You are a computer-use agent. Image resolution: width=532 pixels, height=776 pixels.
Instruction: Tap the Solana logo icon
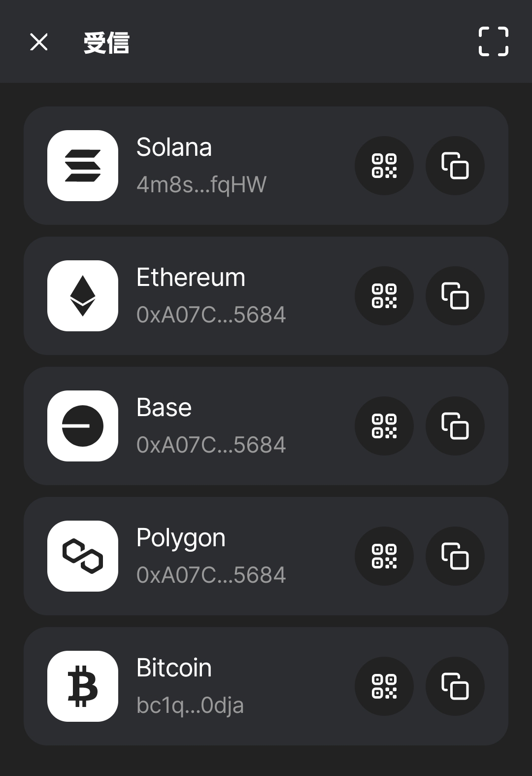83,166
